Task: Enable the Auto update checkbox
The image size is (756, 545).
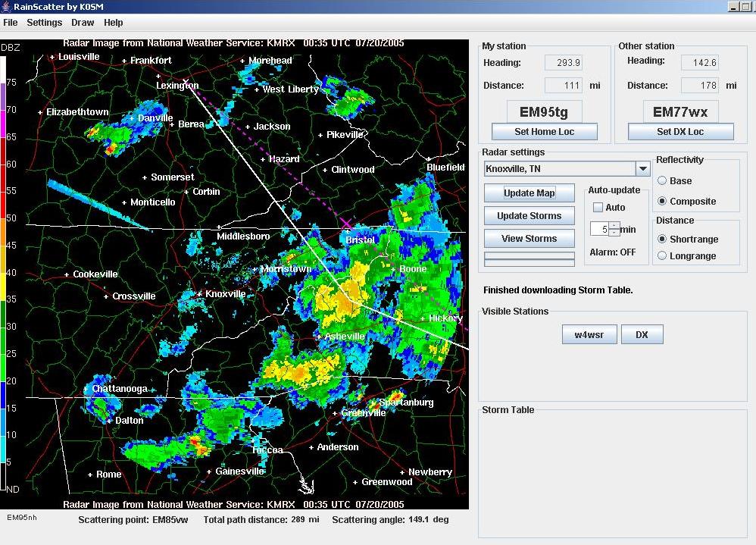Action: (x=598, y=208)
